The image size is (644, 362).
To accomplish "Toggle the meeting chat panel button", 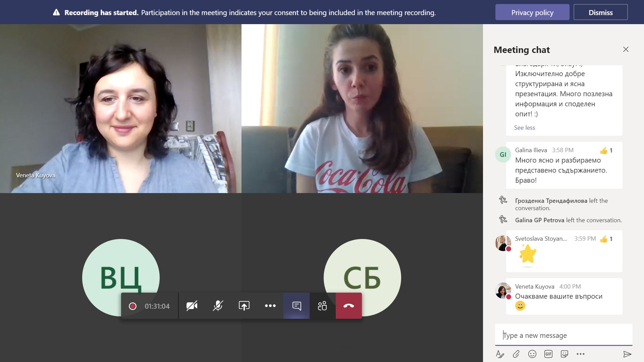I will click(297, 306).
